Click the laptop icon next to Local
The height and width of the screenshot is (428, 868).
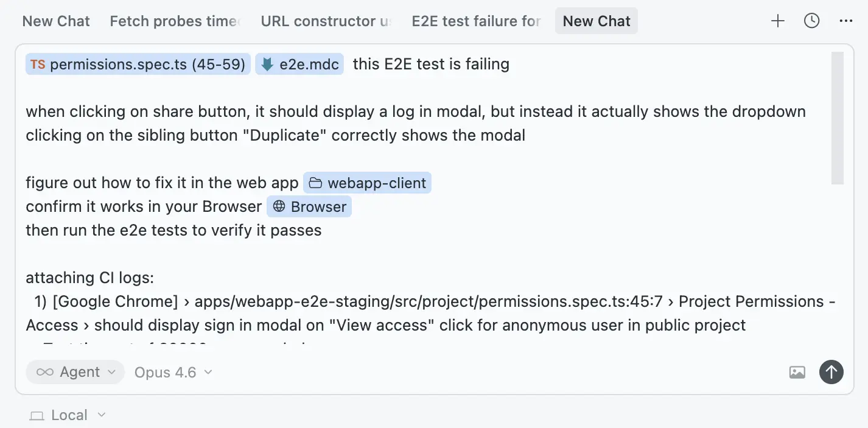tap(37, 415)
